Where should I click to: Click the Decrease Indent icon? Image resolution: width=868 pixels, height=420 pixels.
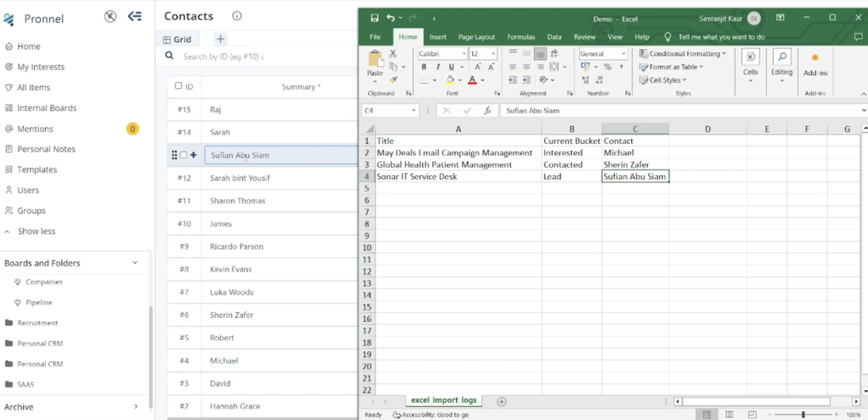point(513,80)
